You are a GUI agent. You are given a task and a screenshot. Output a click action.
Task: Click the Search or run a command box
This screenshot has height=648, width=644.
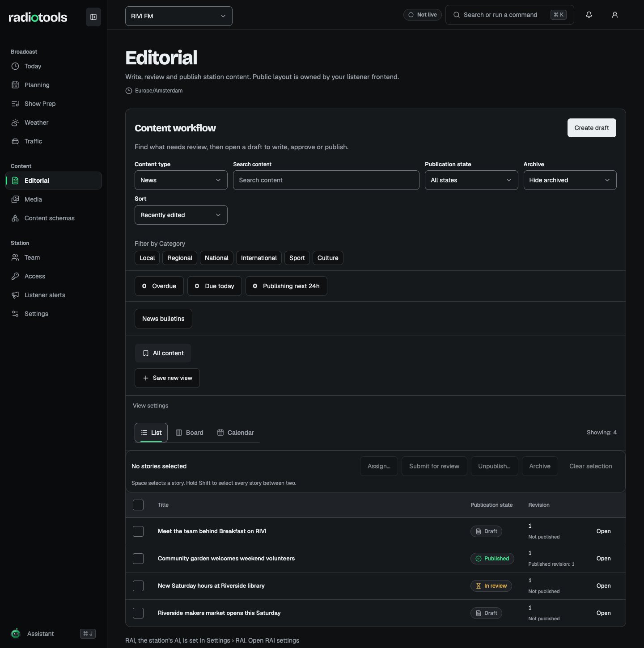pos(510,15)
